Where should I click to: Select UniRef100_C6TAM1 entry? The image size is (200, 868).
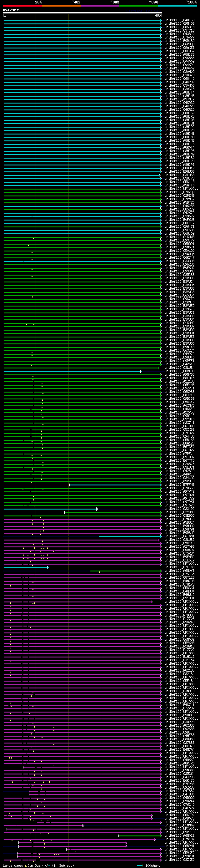[179, 536]
